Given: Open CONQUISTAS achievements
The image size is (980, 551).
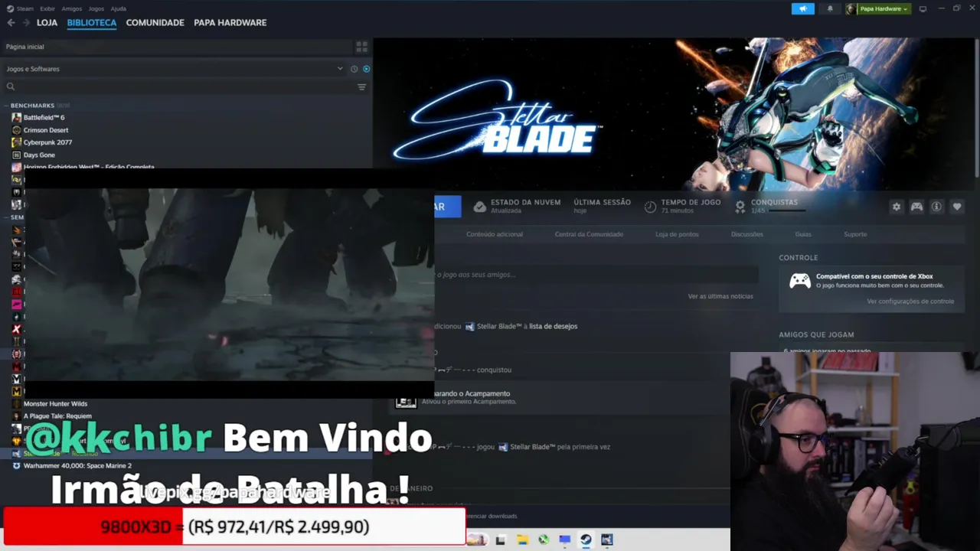Looking at the screenshot, I should point(774,202).
